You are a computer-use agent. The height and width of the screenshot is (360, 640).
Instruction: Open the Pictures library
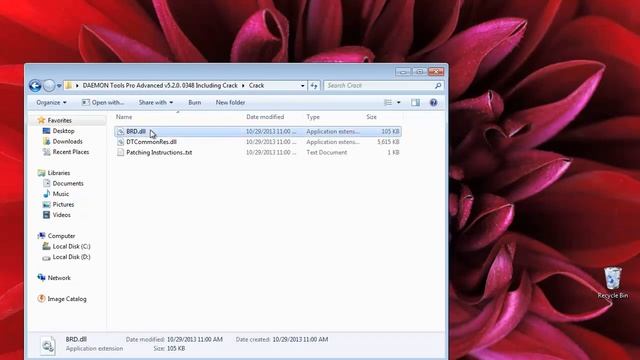pyautogui.click(x=63, y=204)
